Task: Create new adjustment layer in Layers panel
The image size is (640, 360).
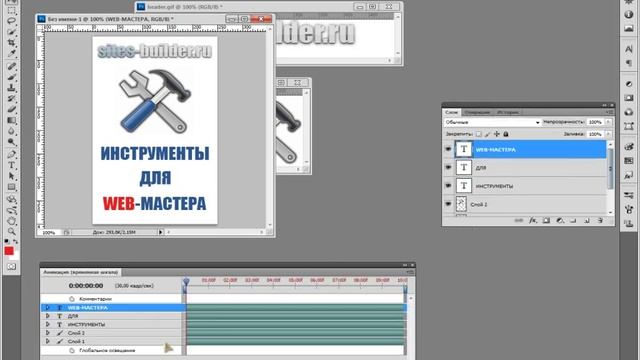Action: click(x=560, y=220)
